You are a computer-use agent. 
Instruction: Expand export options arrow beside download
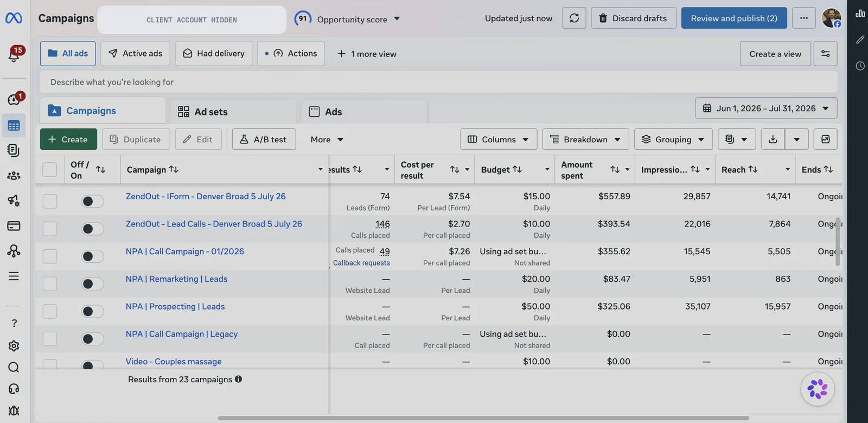pos(796,140)
